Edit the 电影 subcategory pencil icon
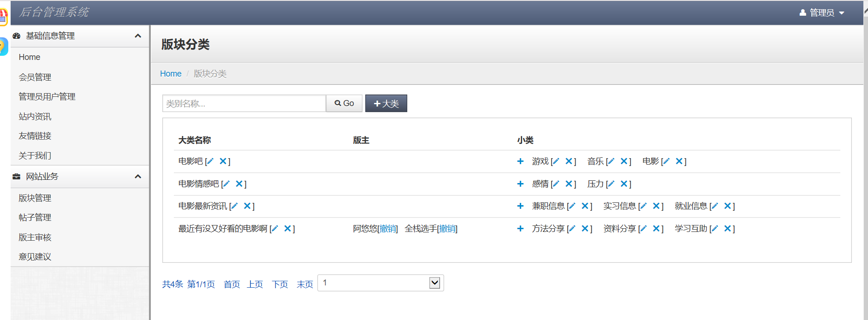 coord(666,161)
